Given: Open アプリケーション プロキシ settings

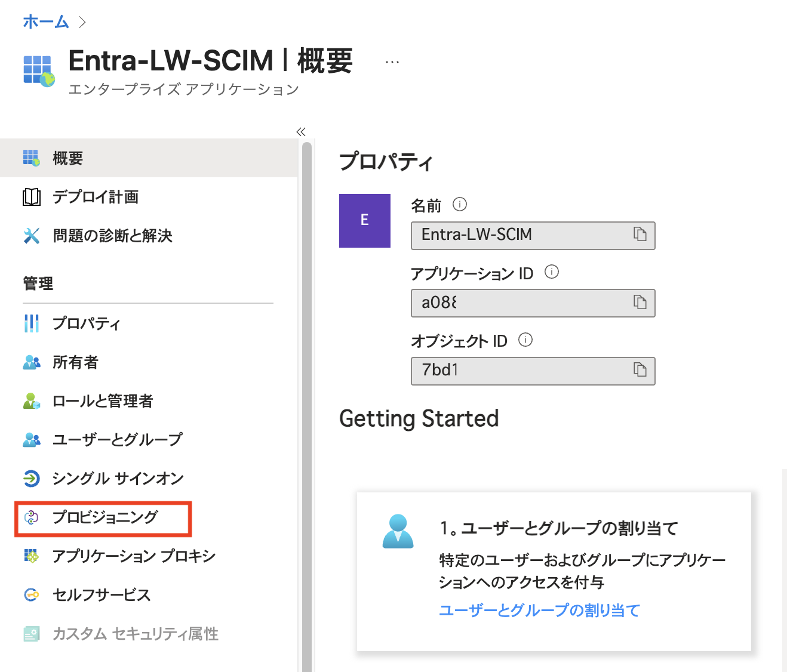Looking at the screenshot, I should pyautogui.click(x=133, y=556).
